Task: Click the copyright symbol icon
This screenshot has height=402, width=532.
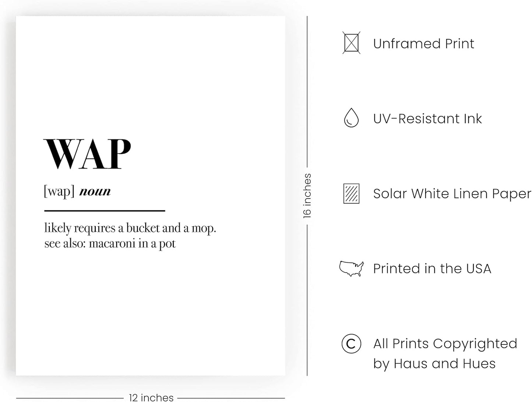Action: pyautogui.click(x=351, y=344)
